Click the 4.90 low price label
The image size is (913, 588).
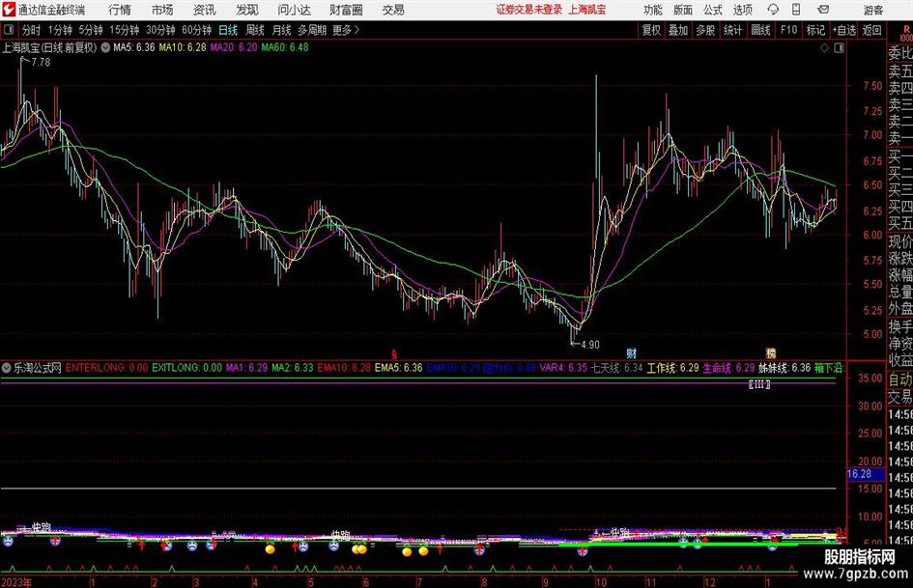click(x=590, y=345)
